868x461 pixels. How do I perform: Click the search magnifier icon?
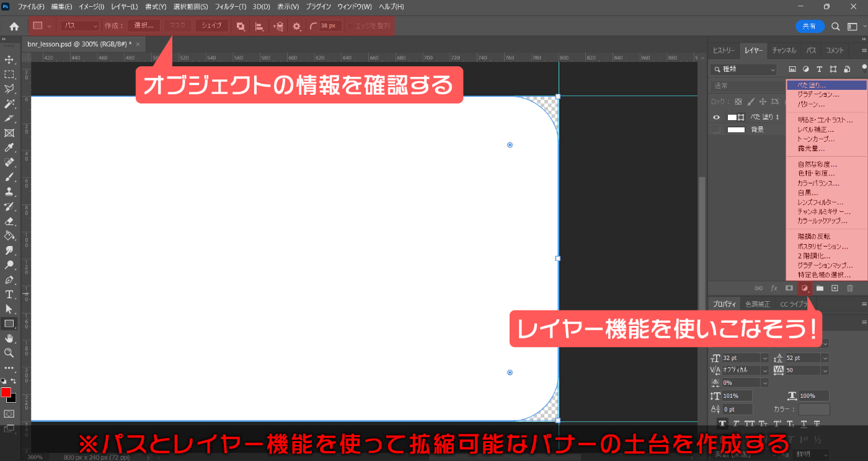click(835, 26)
